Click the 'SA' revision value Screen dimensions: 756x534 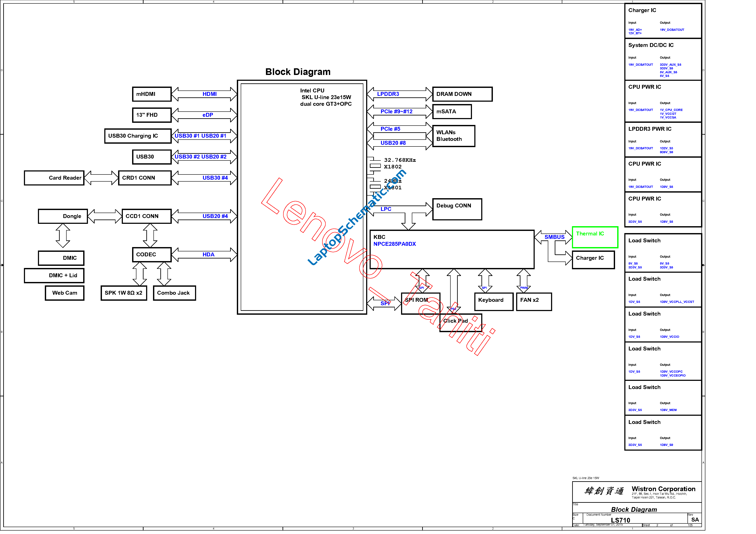click(695, 520)
